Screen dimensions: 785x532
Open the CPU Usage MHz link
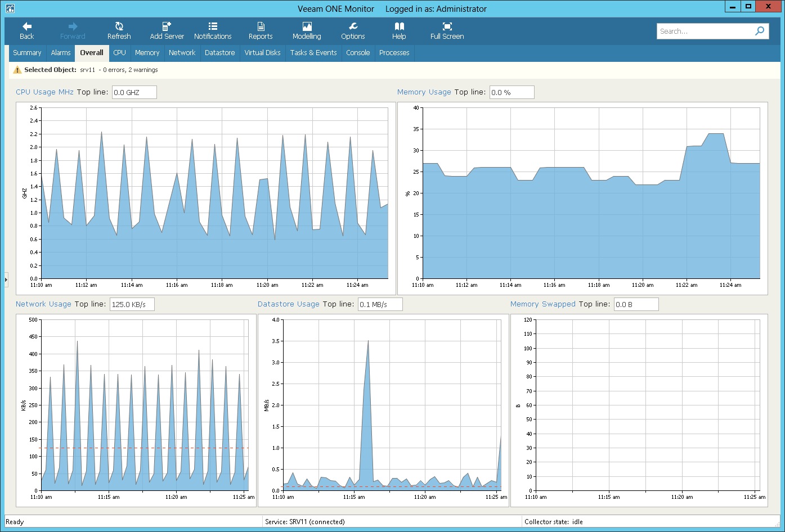pos(44,92)
